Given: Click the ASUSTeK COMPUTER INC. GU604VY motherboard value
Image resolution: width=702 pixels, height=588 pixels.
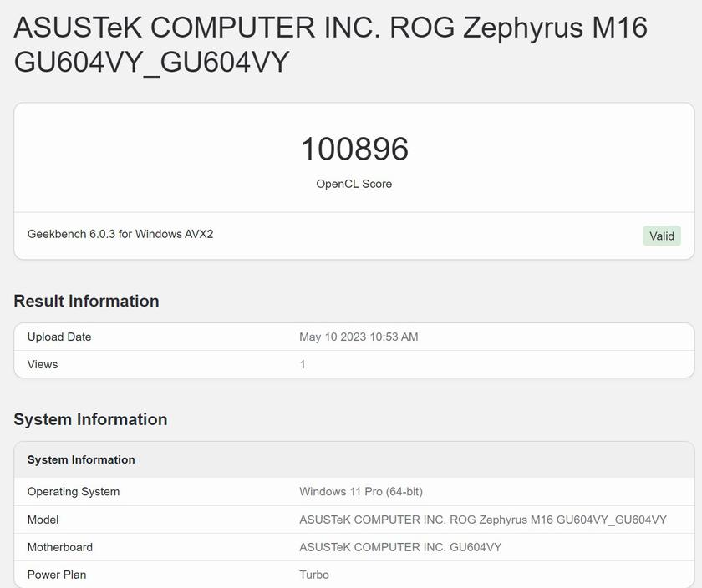Looking at the screenshot, I should tap(400, 547).
